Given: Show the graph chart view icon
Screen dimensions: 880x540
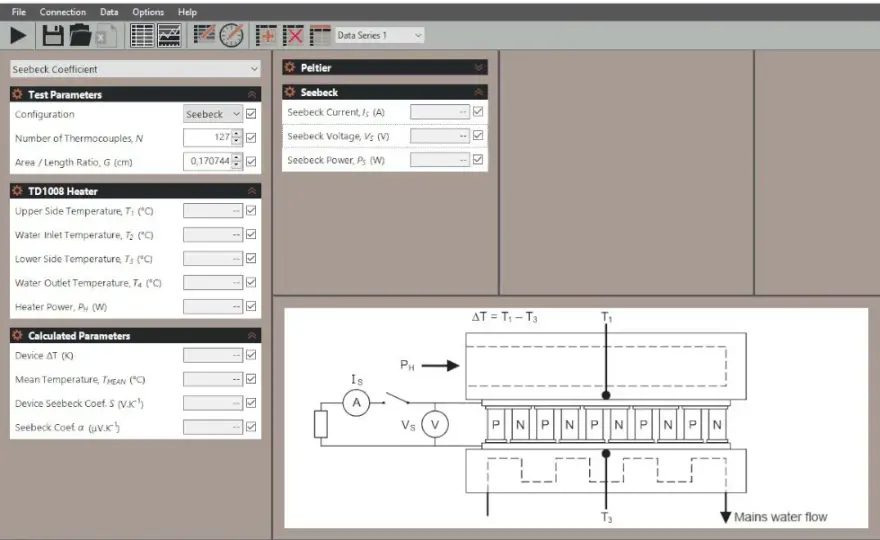Looking at the screenshot, I should tap(169, 35).
